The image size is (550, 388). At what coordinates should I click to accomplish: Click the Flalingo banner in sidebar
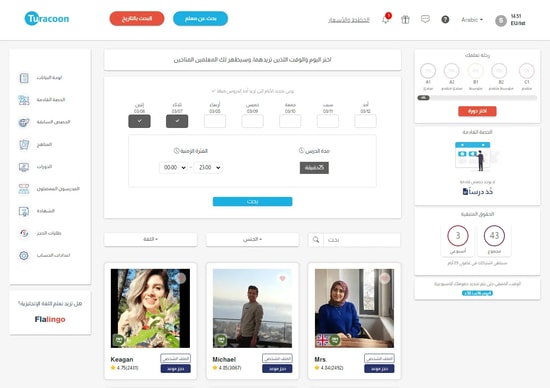[x=50, y=312]
